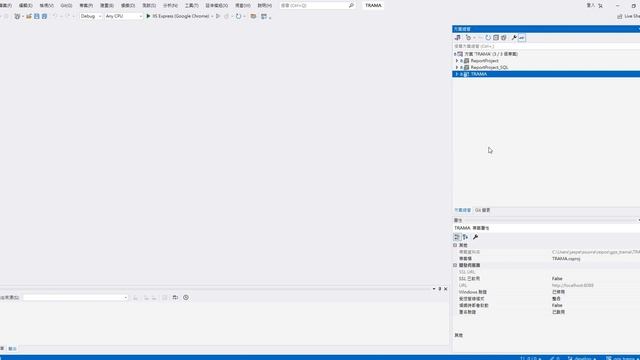Viewport: 640px width, 360px height.
Task: Click Solution Explorer Show All Files icon
Action: pyautogui.click(x=504, y=38)
